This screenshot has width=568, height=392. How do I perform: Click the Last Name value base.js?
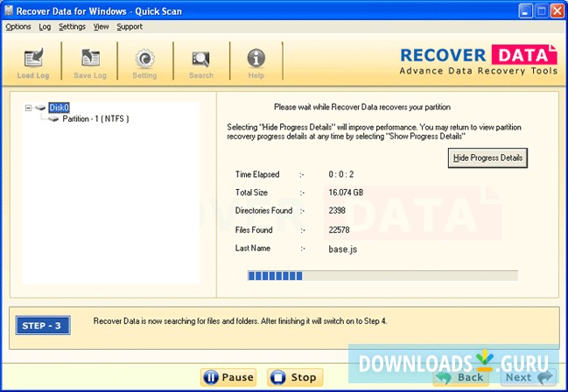tap(343, 249)
